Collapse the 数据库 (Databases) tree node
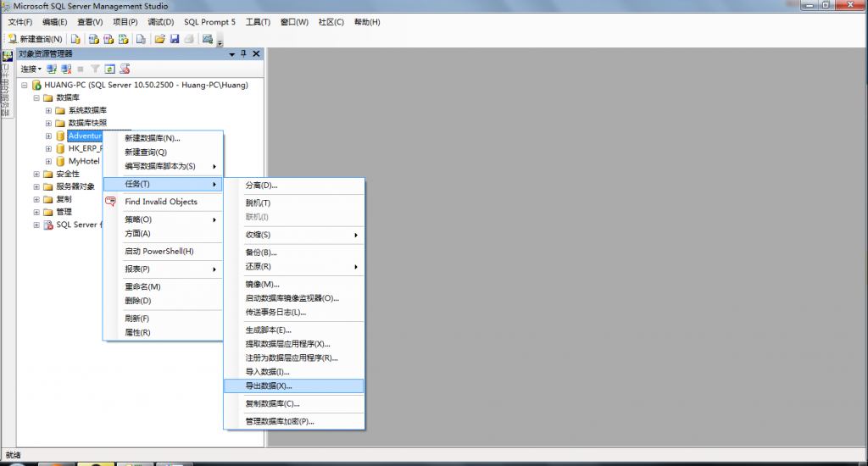868x466 pixels. 36,97
